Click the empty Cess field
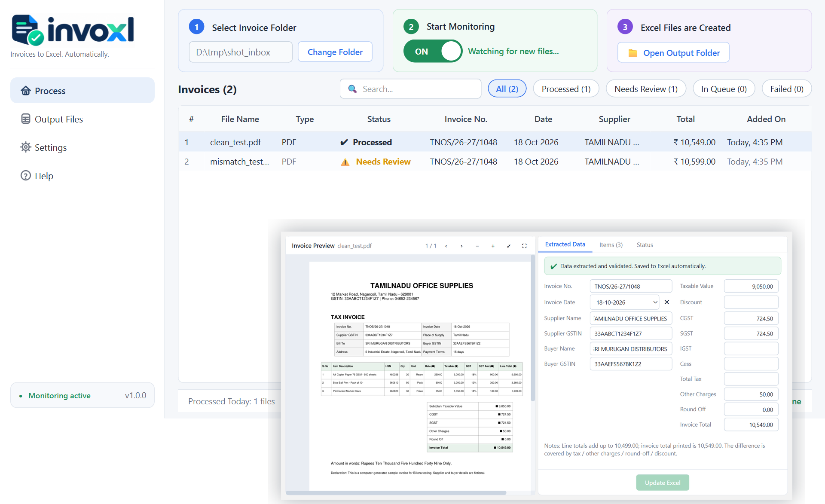Viewport: 825px width, 504px height. 751,364
